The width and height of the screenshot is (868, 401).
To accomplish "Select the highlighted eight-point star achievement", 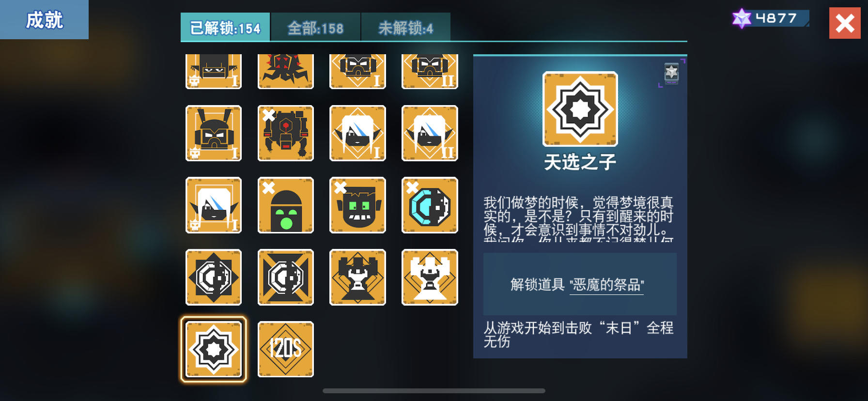I will [x=214, y=349].
